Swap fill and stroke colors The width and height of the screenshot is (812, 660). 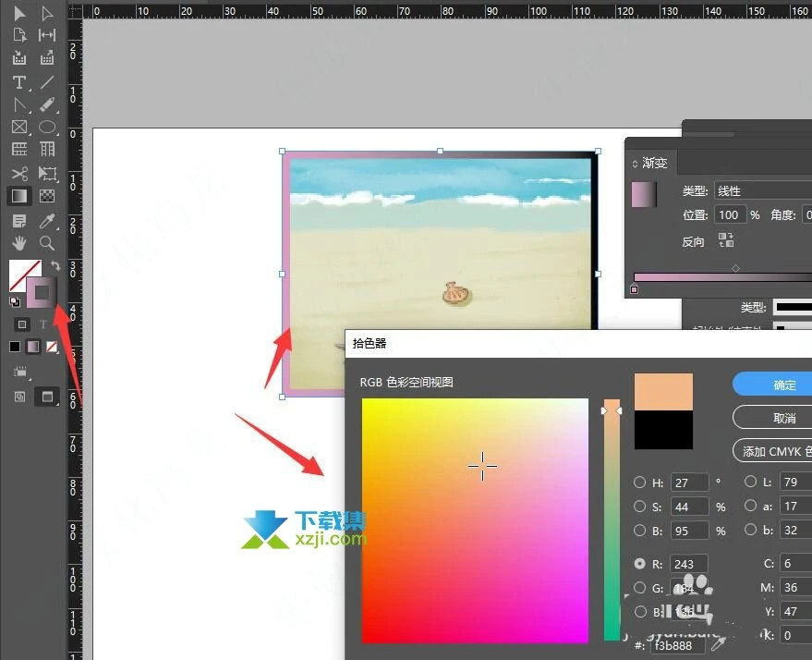pos(55,266)
